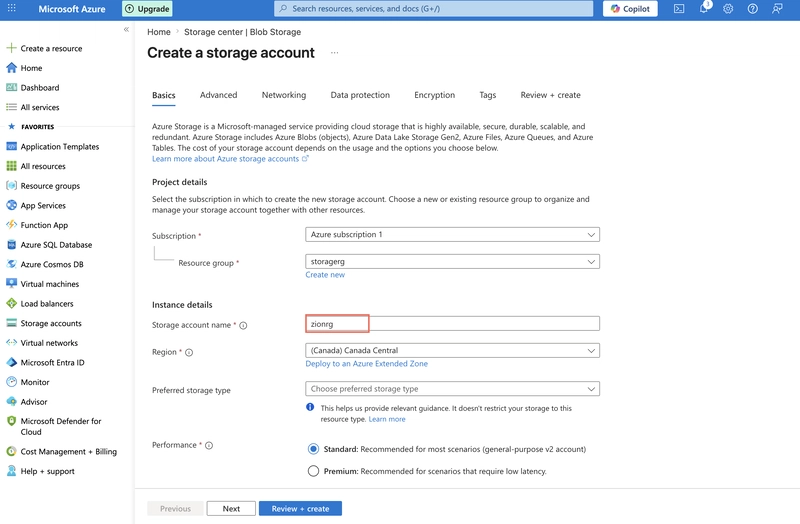
Task: Click Storage account name info icon
Action: pyautogui.click(x=243, y=326)
